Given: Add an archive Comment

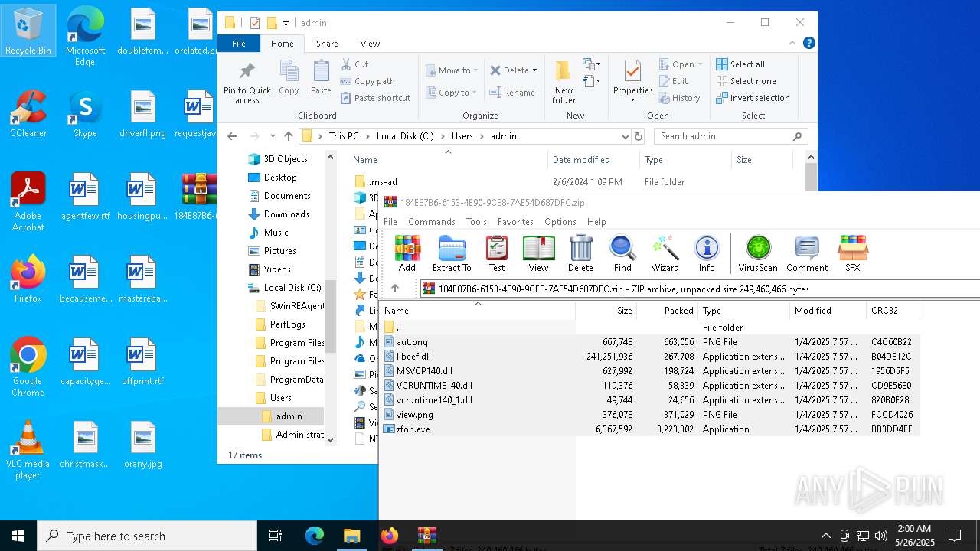Looking at the screenshot, I should [807, 254].
